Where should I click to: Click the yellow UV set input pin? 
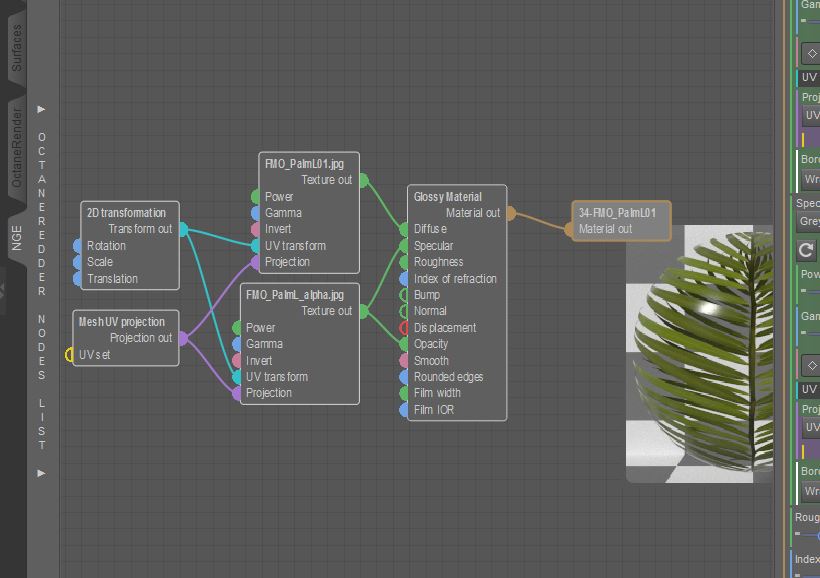tap(69, 355)
